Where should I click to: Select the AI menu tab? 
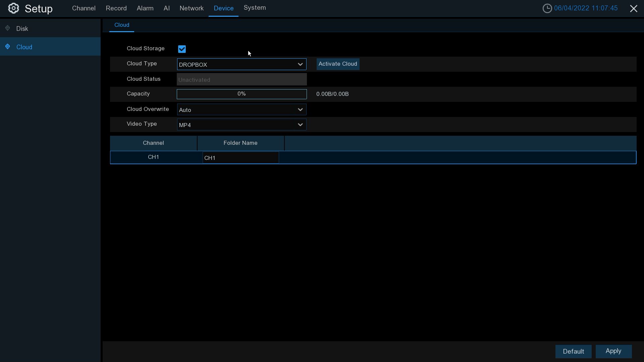[166, 8]
